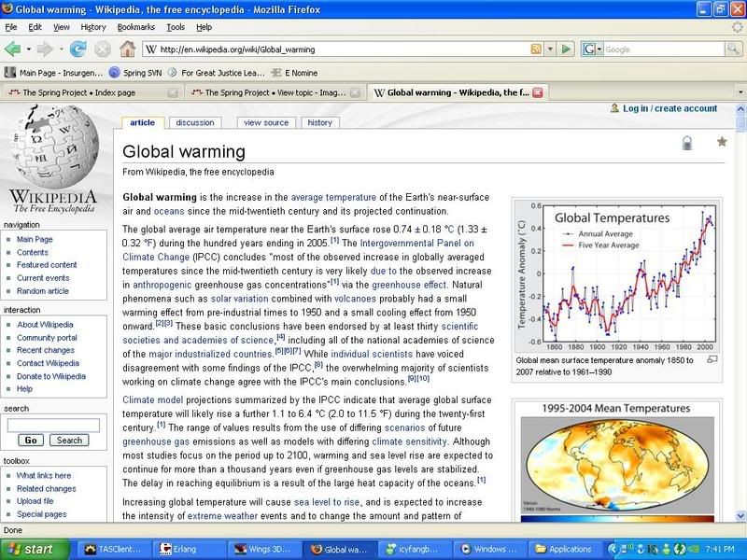This screenshot has width=747, height=560.
Task: Close the Global warming tab
Action: coord(538,92)
